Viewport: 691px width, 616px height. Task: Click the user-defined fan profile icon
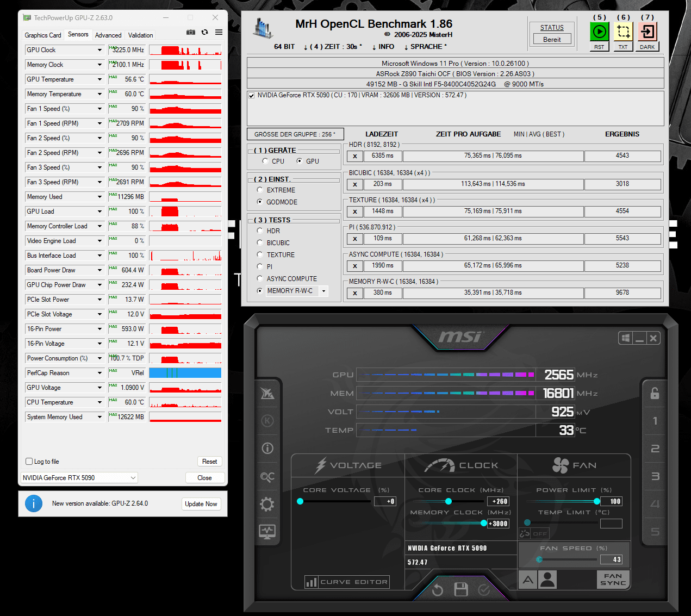[x=547, y=580]
